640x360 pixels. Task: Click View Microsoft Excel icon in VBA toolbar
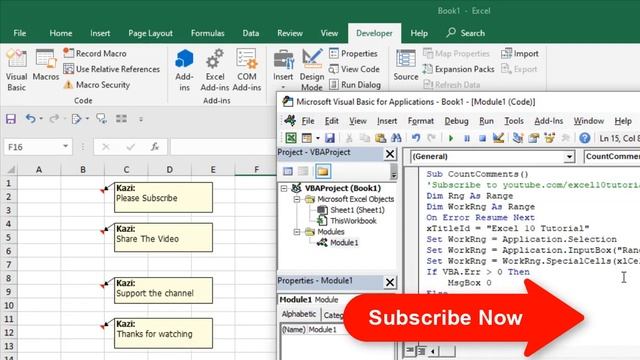291,138
